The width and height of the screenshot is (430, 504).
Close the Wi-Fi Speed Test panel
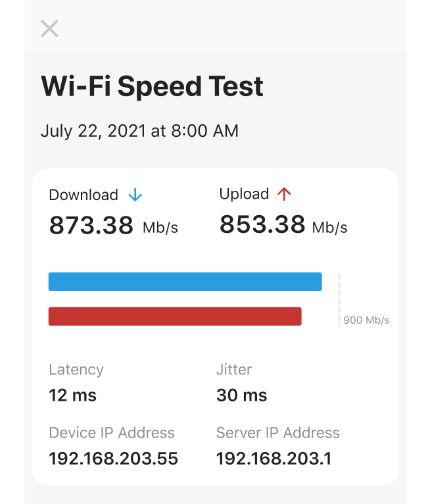pyautogui.click(x=50, y=28)
